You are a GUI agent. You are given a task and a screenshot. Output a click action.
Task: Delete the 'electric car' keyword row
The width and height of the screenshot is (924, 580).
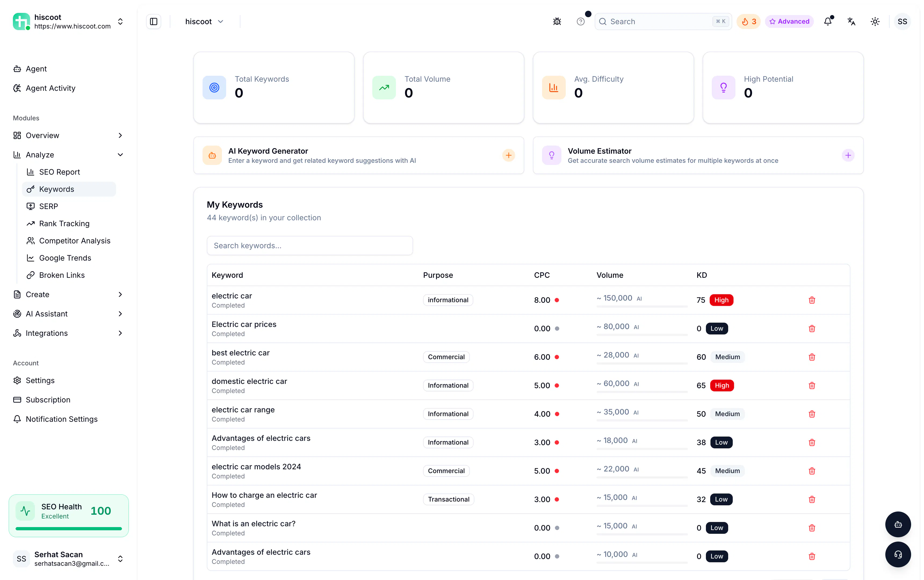(x=812, y=300)
